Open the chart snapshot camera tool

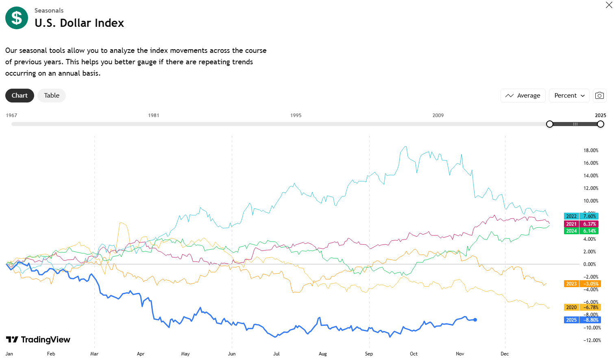point(599,95)
